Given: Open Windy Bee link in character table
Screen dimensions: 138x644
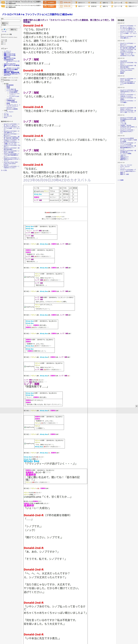Looking at the screenshot, I should 38,194.
